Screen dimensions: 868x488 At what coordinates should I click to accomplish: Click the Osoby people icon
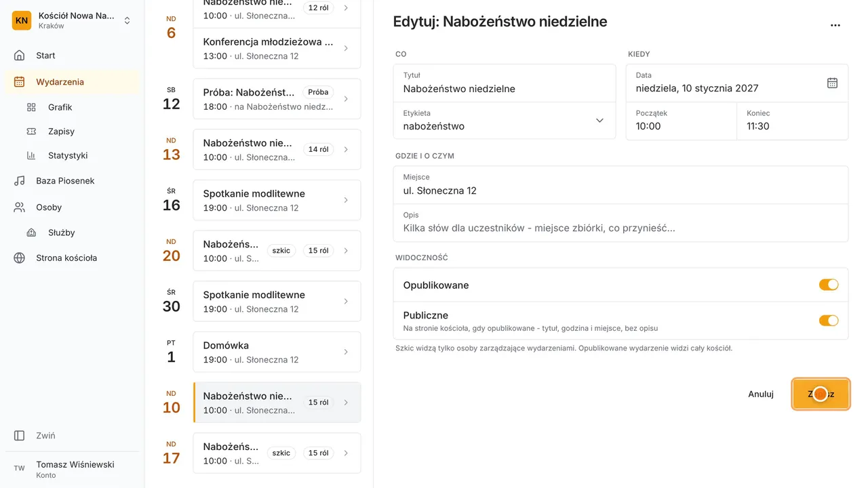click(x=20, y=207)
